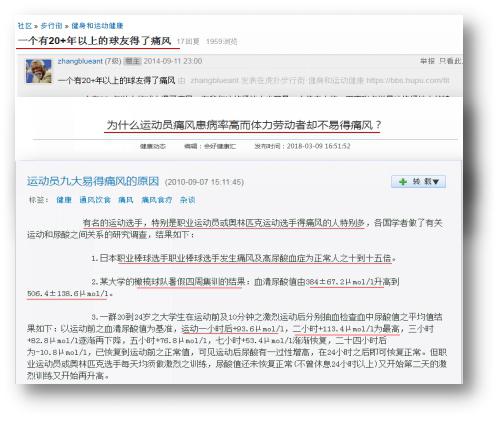501x421 pixels.
Task: Go to 步行街 breadcrumb section
Action: point(51,26)
